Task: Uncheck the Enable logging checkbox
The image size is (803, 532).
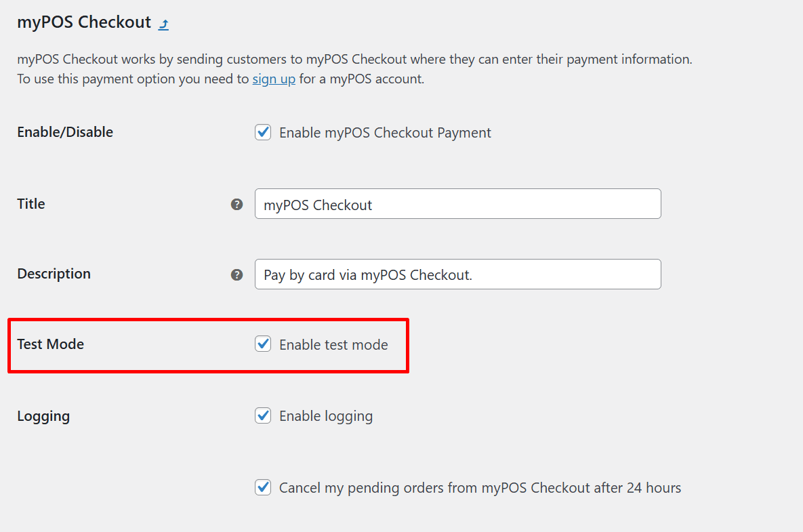Action: (263, 415)
